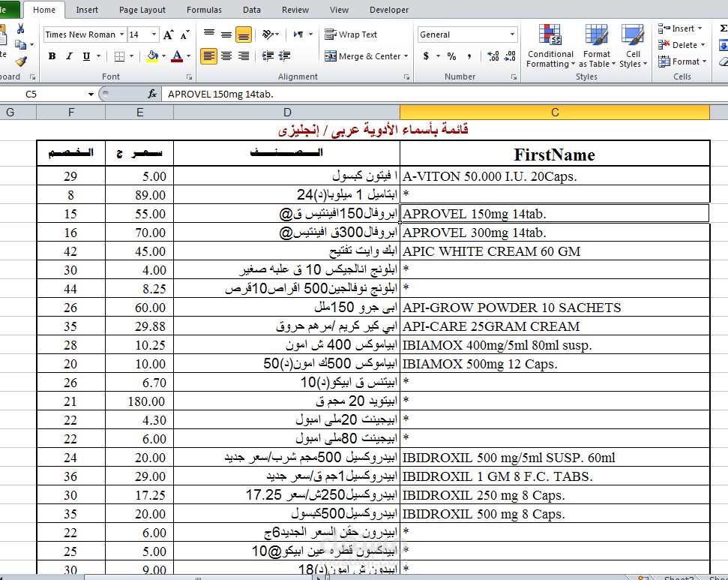Image resolution: width=728 pixels, height=580 pixels.
Task: Click Increase Indent icon
Action: tap(285, 56)
